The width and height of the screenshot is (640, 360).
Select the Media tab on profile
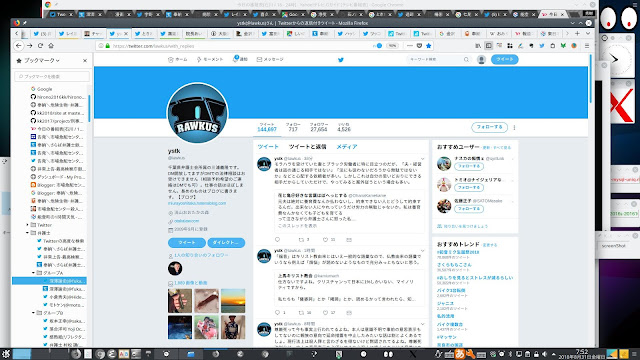click(347, 147)
